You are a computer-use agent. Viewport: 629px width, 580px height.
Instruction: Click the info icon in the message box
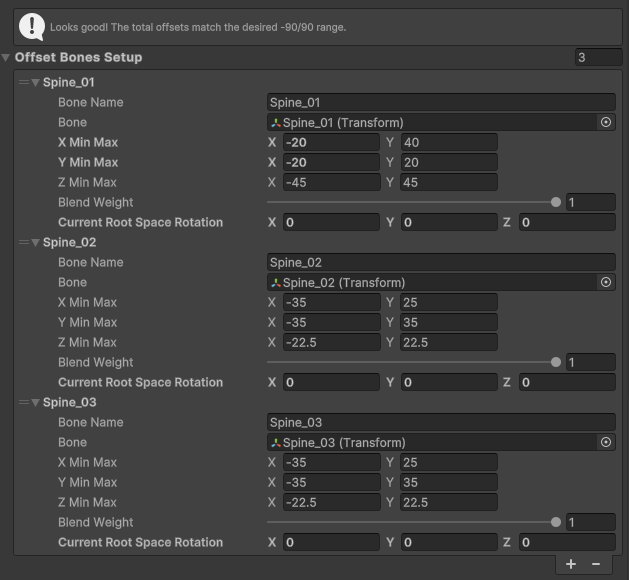click(x=32, y=26)
